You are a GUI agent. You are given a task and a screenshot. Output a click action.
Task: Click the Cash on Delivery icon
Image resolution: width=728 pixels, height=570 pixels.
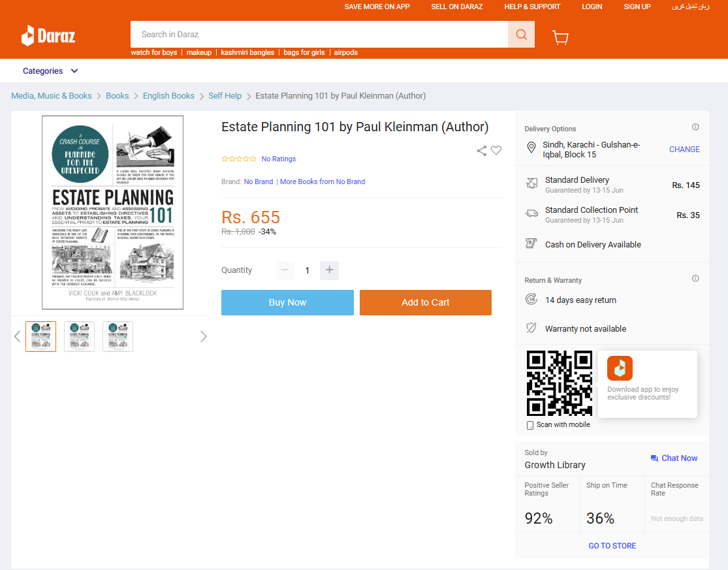coord(531,244)
